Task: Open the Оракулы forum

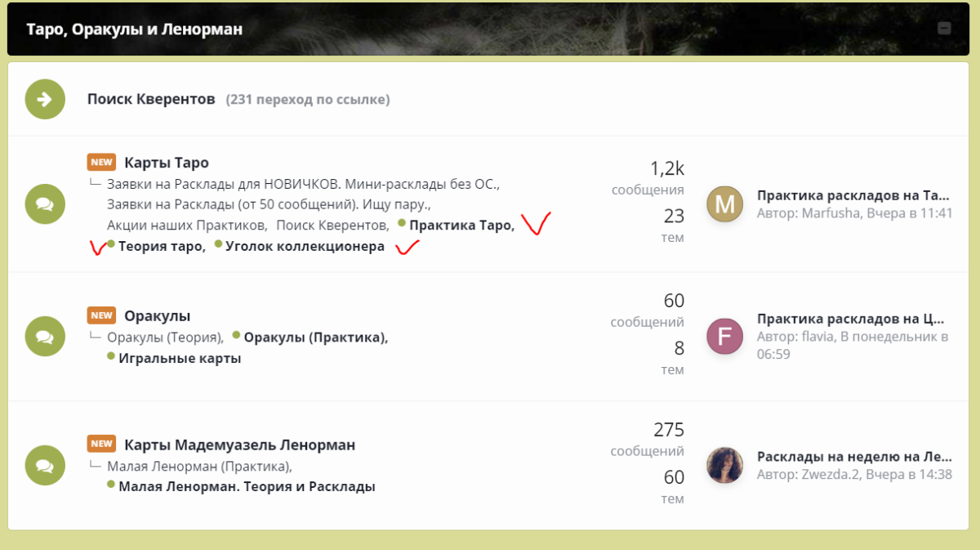Action: point(158,315)
